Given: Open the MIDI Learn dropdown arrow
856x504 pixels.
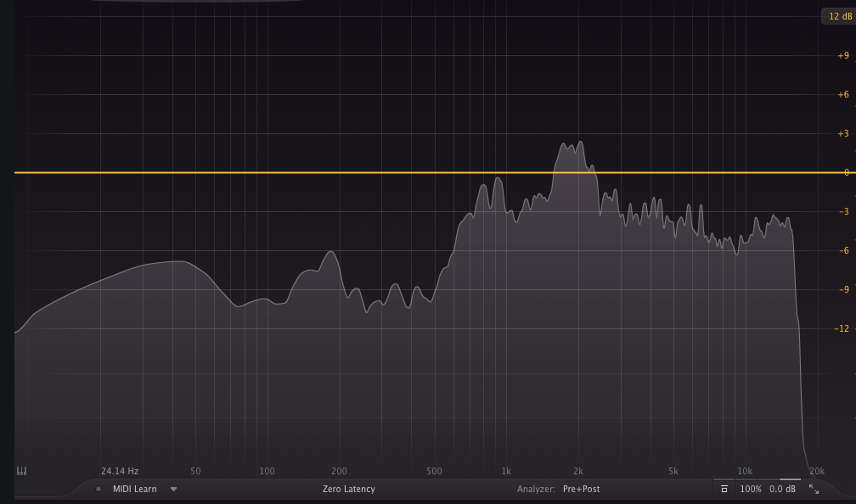Looking at the screenshot, I should pos(173,489).
